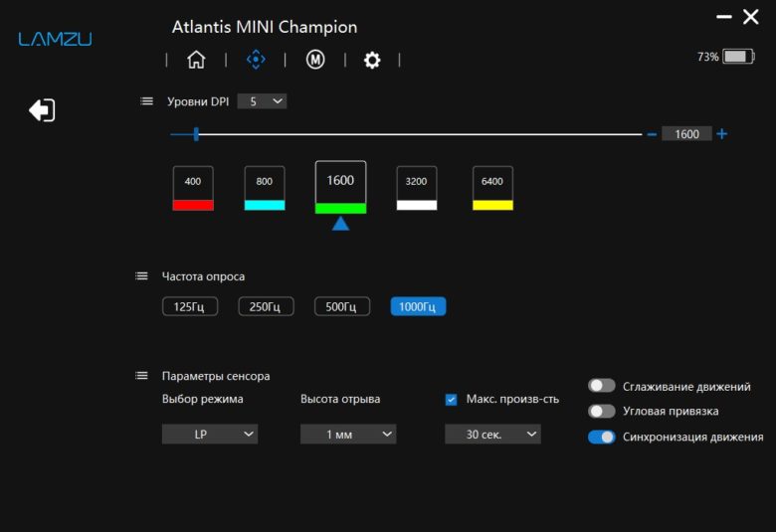The image size is (776, 532).
Task: Open the 30 сек. dropdown
Action: 492,434
